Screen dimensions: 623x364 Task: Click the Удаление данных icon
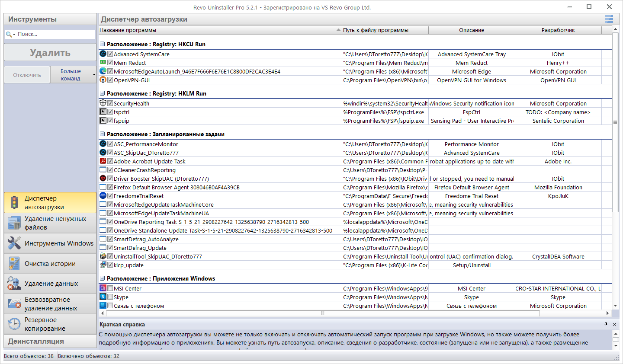(14, 284)
